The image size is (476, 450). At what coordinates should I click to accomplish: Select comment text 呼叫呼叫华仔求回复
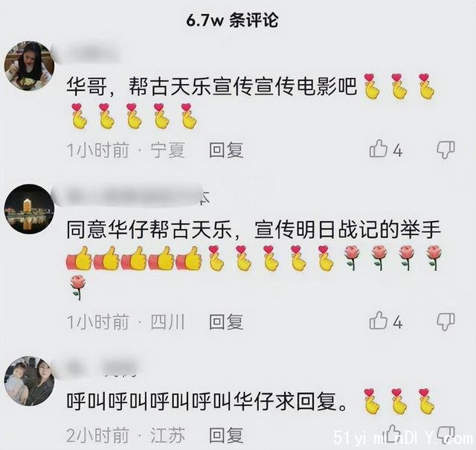[x=207, y=402]
